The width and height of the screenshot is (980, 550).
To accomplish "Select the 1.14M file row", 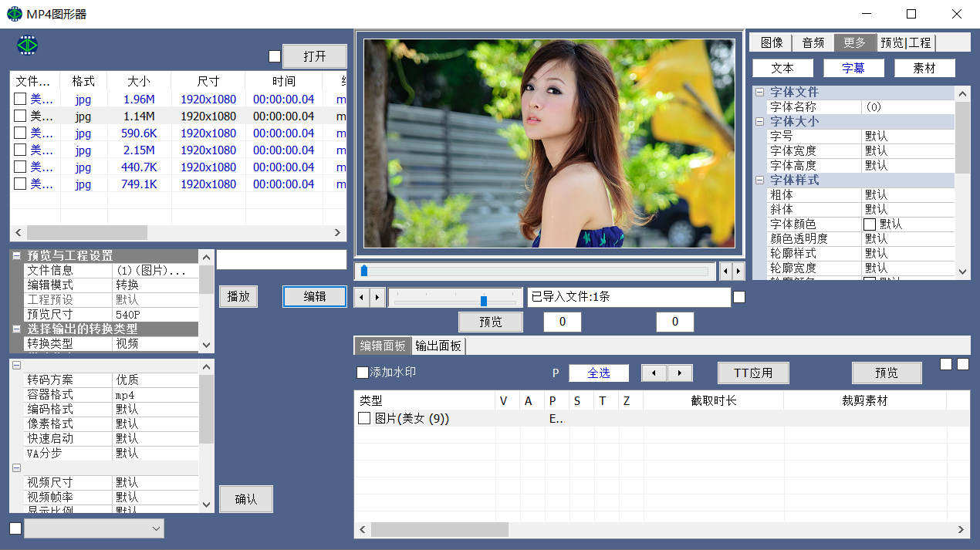I will click(x=178, y=116).
